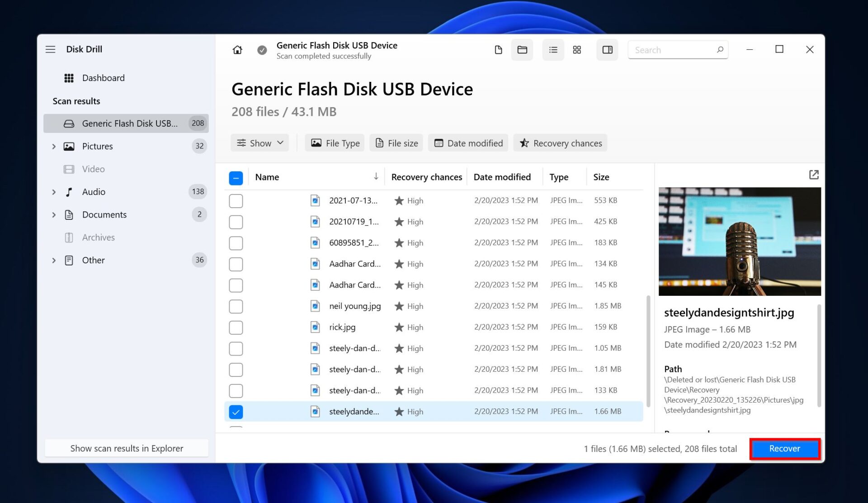The image size is (868, 503).
Task: Select Documents in scan results
Action: tap(104, 214)
